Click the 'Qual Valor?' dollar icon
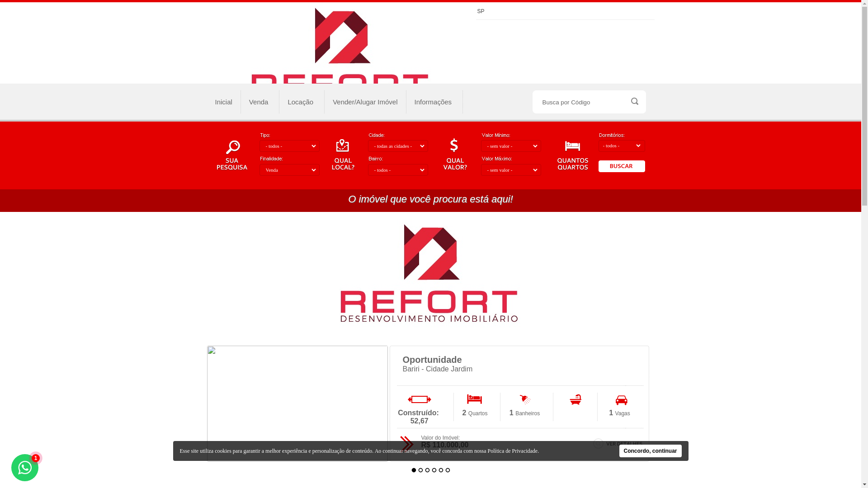Viewport: 868px width, 488px height. [454, 145]
